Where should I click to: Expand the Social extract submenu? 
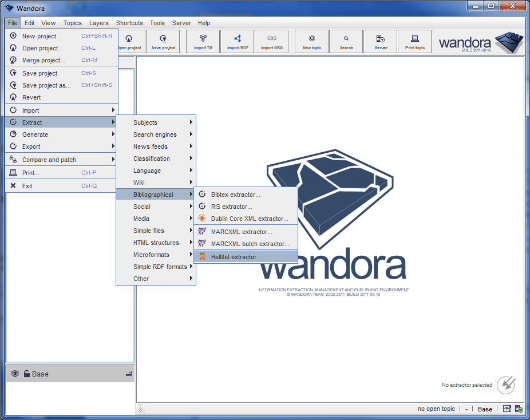click(x=156, y=207)
